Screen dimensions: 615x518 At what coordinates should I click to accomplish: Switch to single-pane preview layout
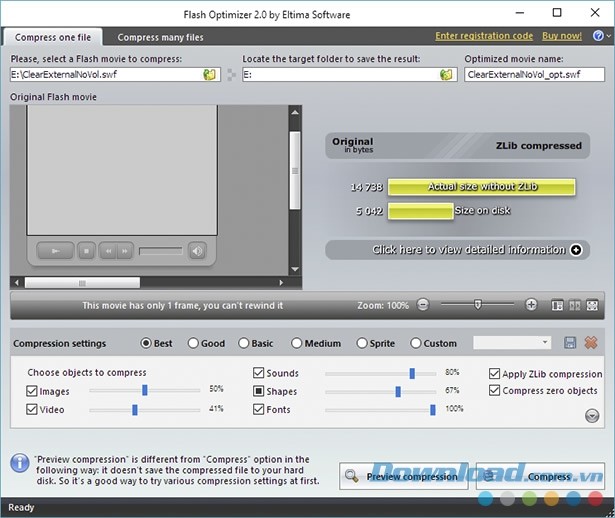(x=557, y=305)
